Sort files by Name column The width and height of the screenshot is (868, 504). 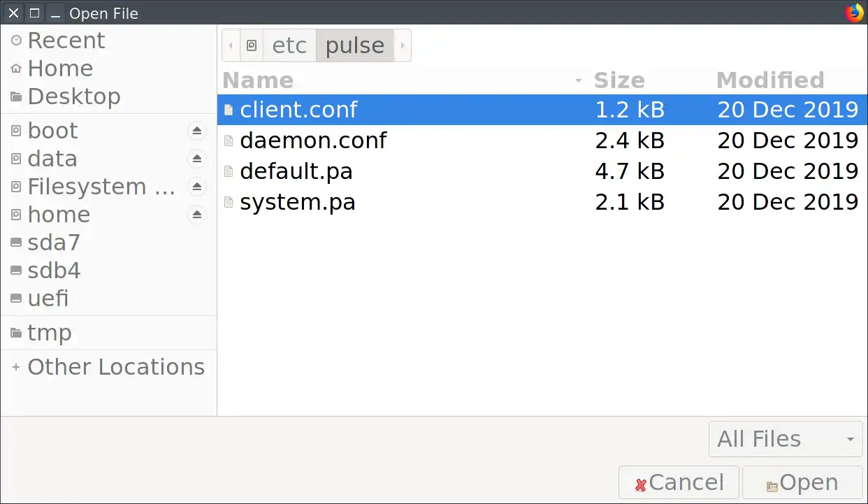click(258, 80)
